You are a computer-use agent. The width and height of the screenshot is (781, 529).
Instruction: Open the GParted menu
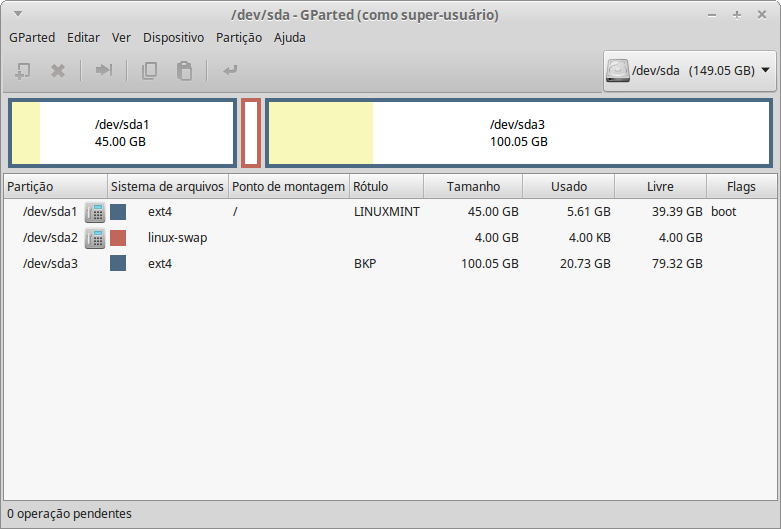coord(32,38)
